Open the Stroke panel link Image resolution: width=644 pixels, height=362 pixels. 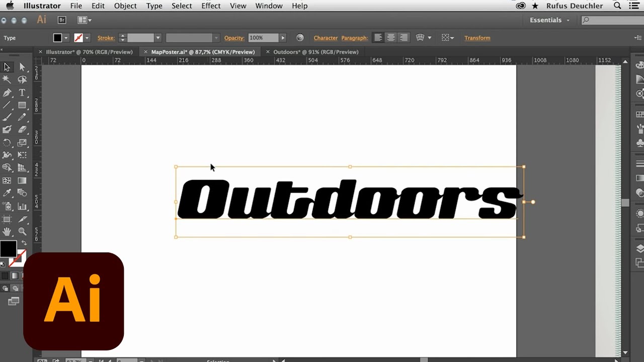(x=106, y=38)
